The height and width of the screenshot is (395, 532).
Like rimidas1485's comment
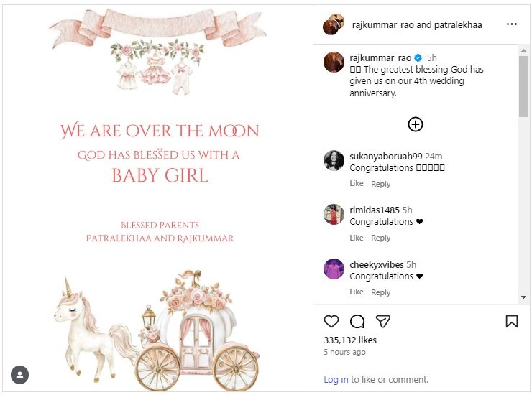click(x=357, y=238)
